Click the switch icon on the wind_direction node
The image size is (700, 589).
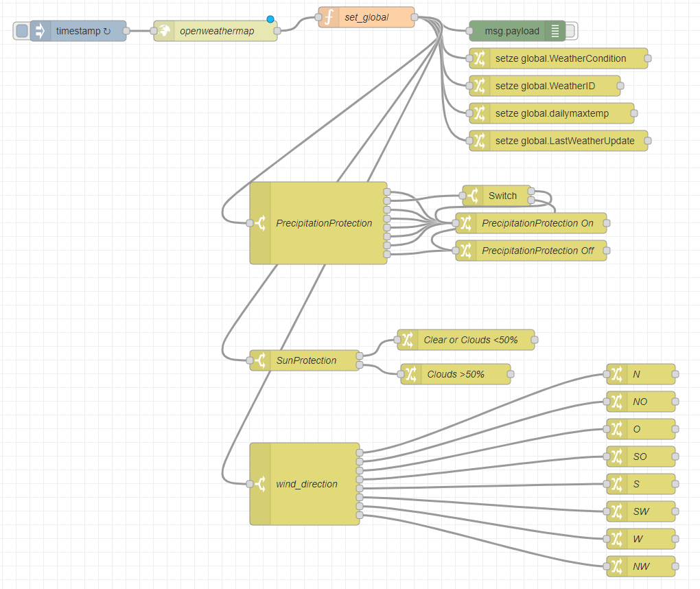tap(261, 483)
